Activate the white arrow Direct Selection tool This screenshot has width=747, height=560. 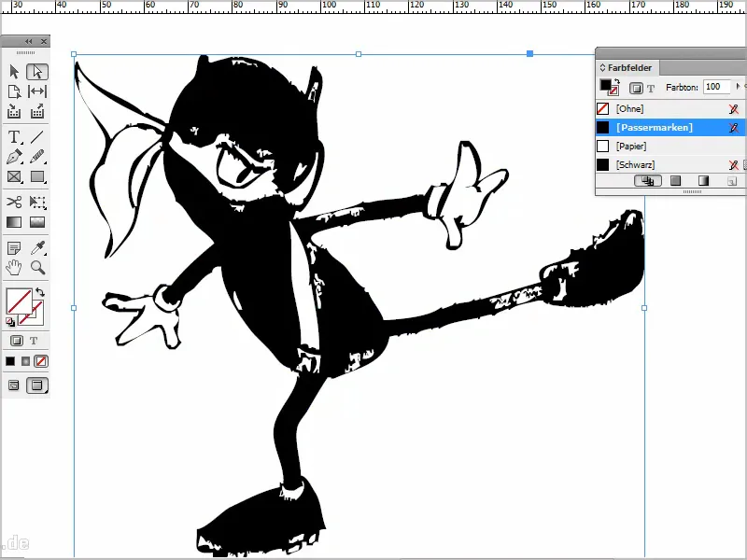pos(37,72)
